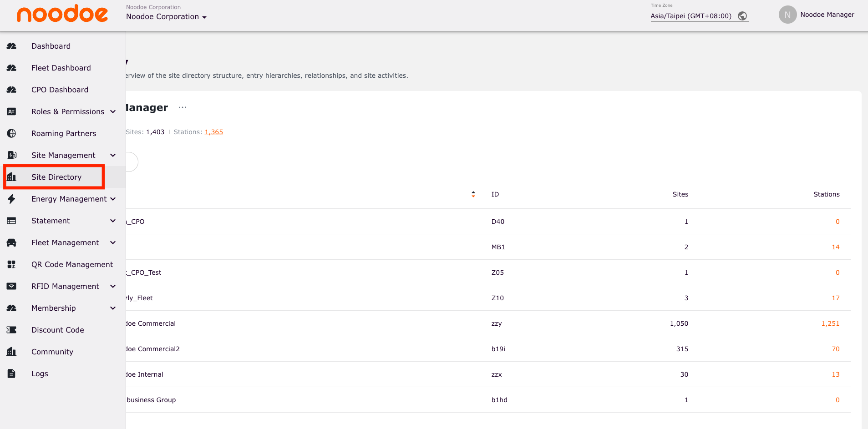Image resolution: width=868 pixels, height=429 pixels.
Task: Select Fleet Dashboard from the sidebar
Action: (61, 68)
